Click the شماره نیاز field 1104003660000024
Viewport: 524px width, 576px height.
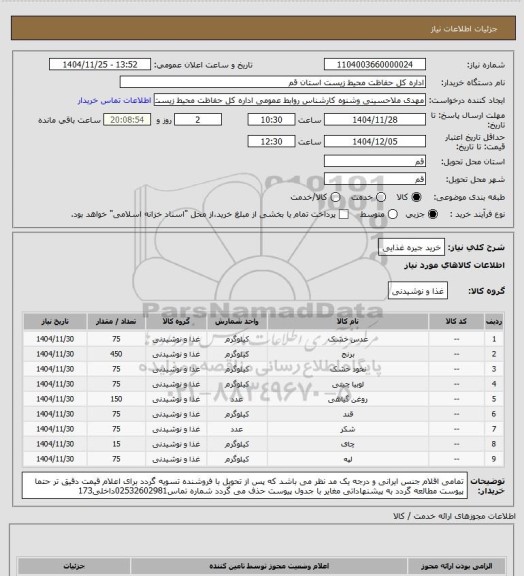coord(375,64)
